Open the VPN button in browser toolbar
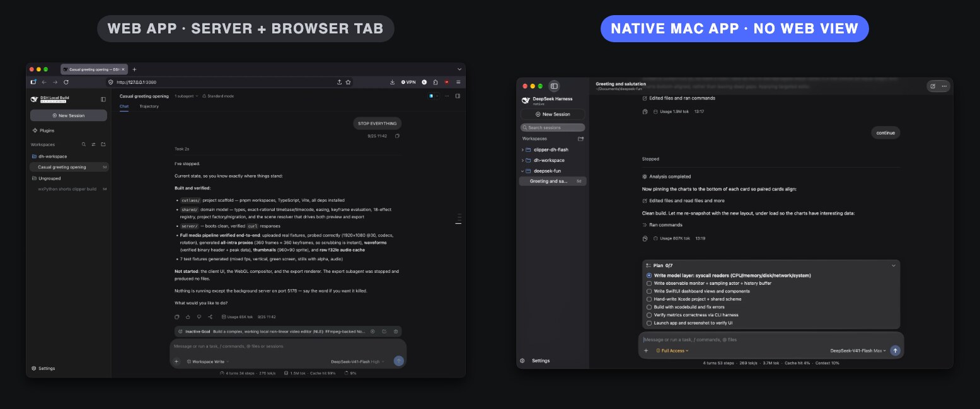 click(x=409, y=82)
